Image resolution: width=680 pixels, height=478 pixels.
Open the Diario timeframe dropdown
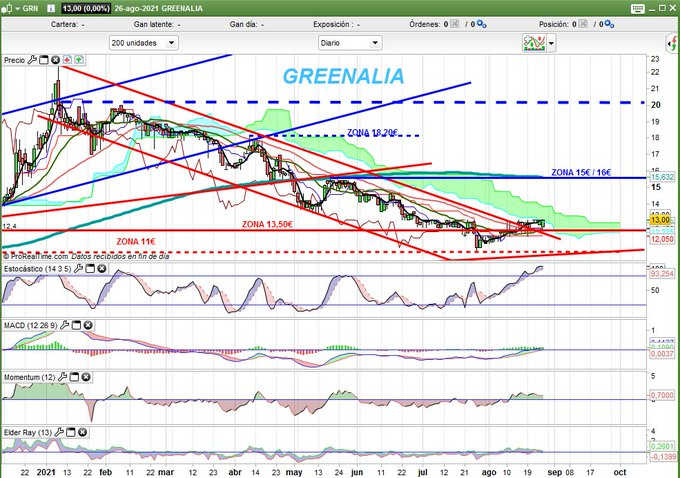click(350, 43)
